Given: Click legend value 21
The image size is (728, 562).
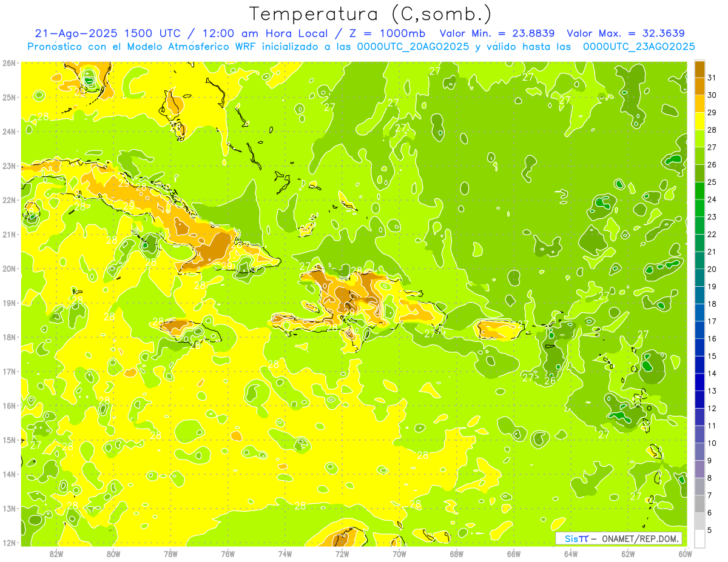Looking at the screenshot, I should 712,252.
